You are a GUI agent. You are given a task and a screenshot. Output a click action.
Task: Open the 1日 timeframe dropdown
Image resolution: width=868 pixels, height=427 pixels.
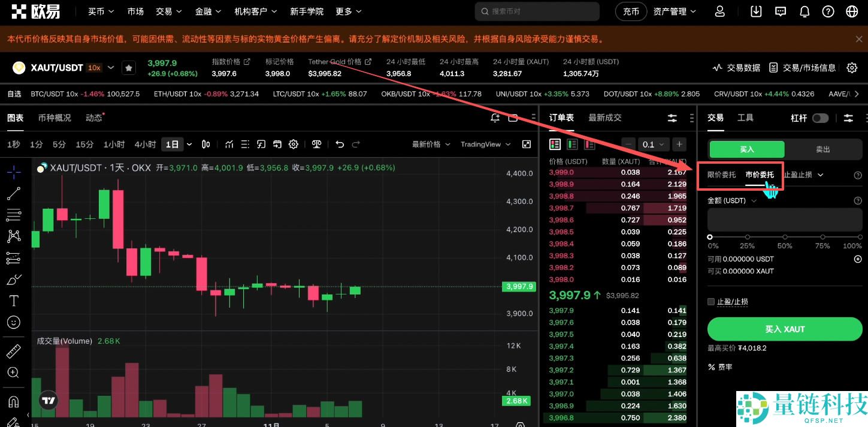189,144
